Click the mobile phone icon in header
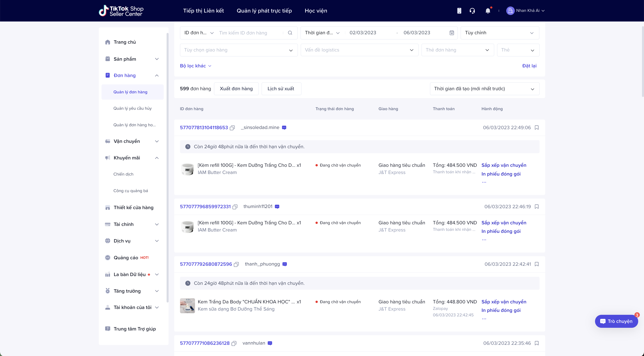 click(459, 11)
